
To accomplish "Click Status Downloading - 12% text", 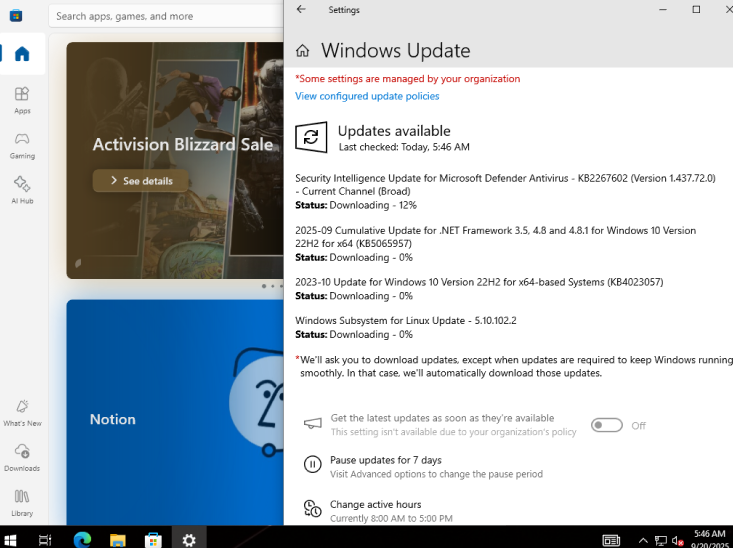I will tap(356, 205).
